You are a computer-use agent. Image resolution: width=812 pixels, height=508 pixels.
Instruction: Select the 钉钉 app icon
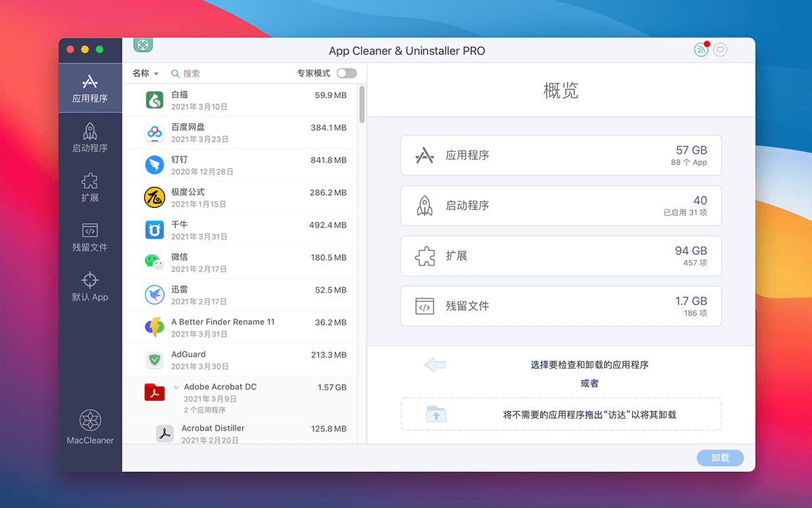tap(155, 165)
